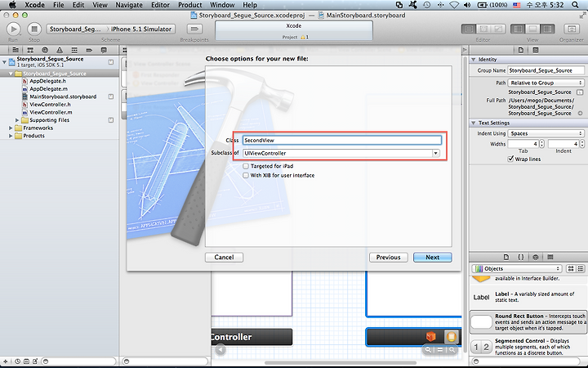
Task: Click the Group Name text field
Action: point(546,70)
